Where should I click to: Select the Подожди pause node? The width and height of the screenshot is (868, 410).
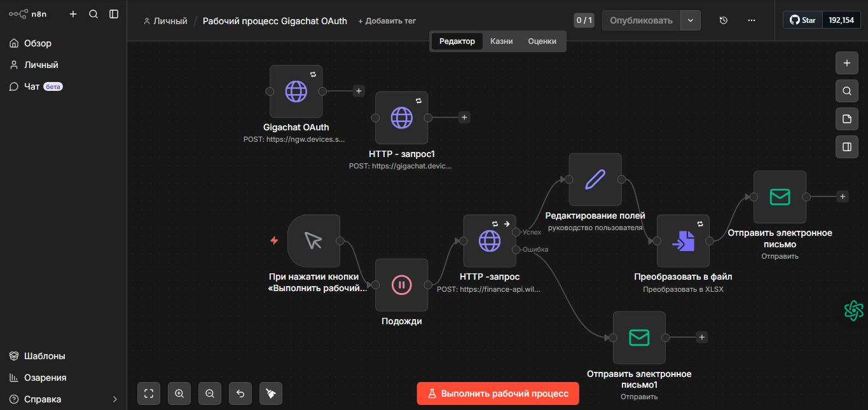coord(401,285)
